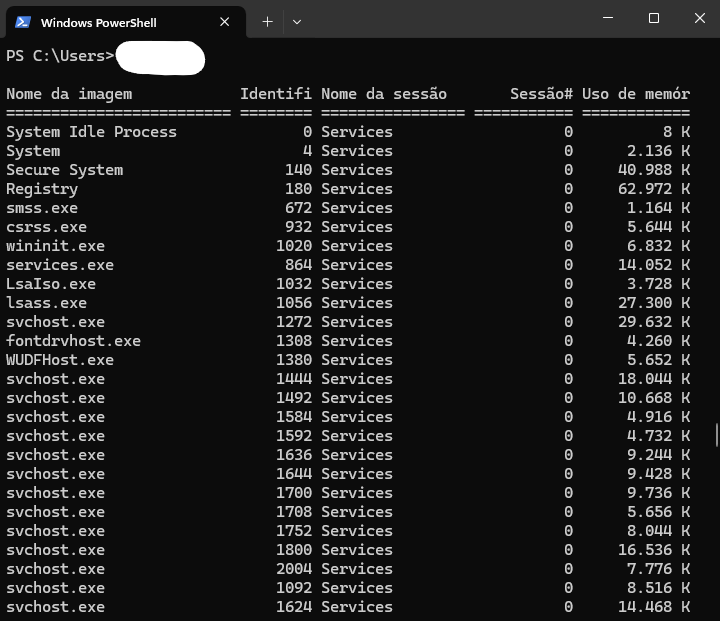Click the 'Identifi' column header
The height and width of the screenshot is (621, 720).
coord(276,94)
